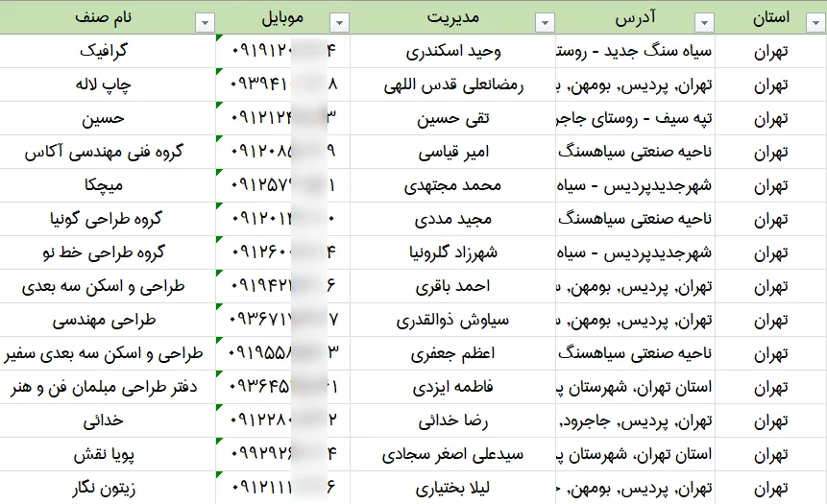
Task: Select the cell پویا نقش
Action: [108, 454]
